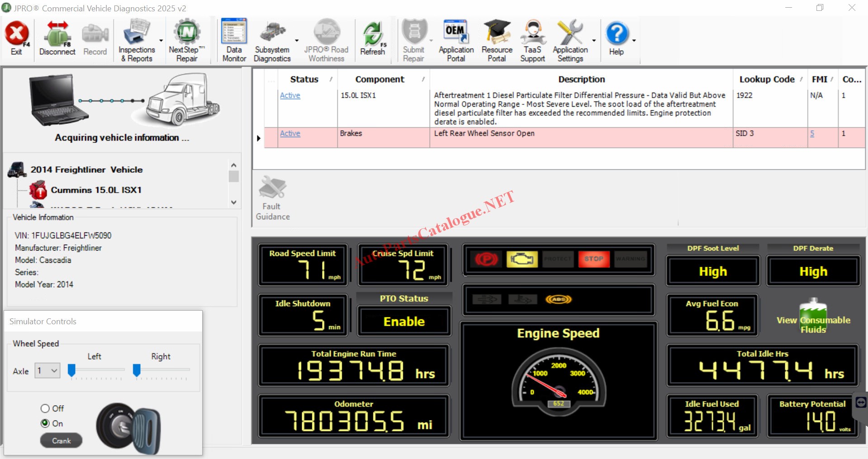The height and width of the screenshot is (459, 868).
Task: Sort faults by Component column header
Action: [x=380, y=80]
